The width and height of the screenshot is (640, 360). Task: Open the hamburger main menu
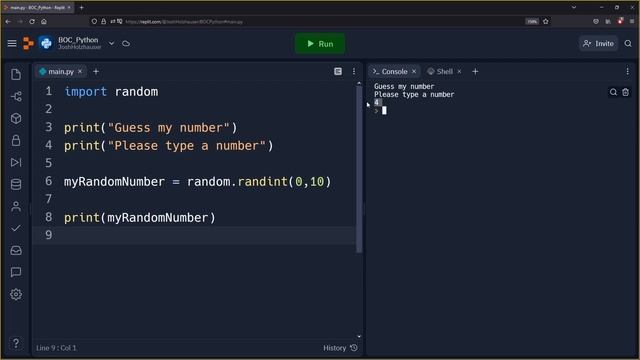(12, 43)
